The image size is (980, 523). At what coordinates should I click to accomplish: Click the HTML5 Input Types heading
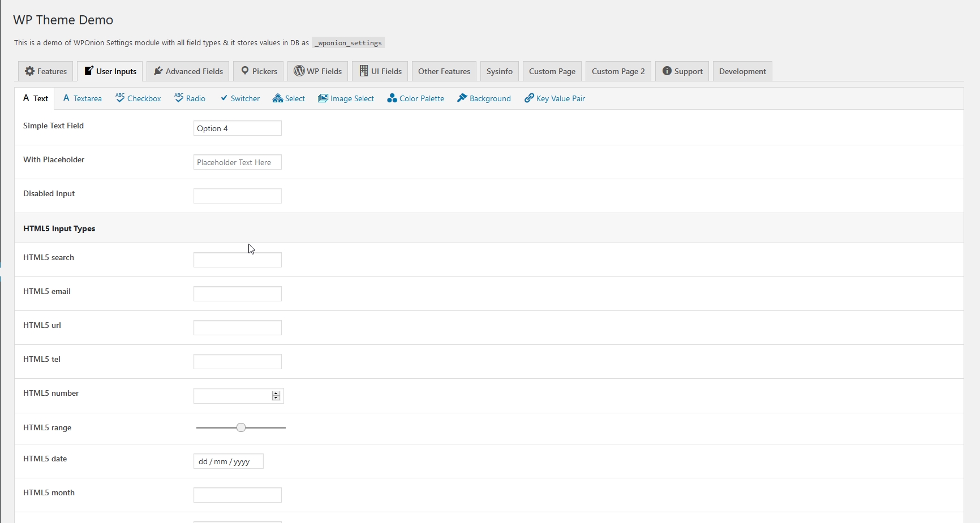[x=59, y=228]
